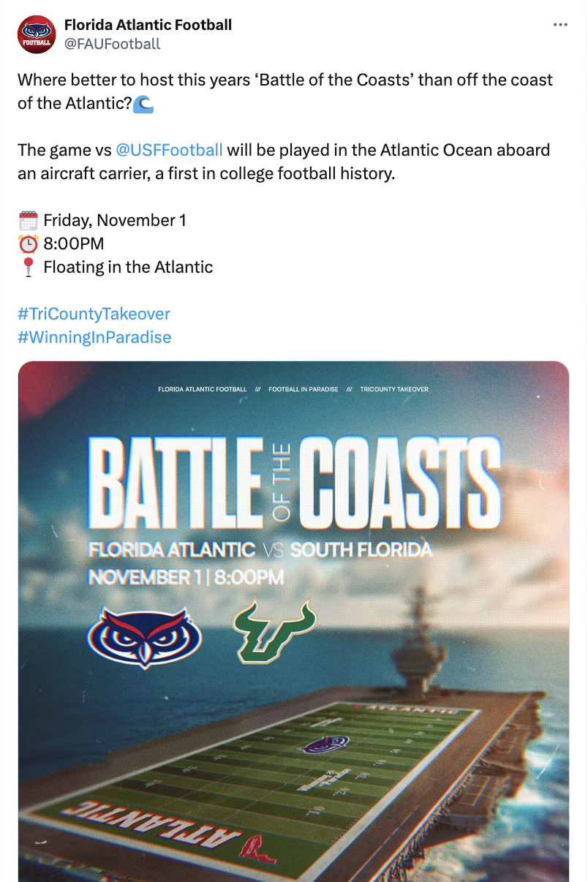Click the Florida Atlantic Football display name
The image size is (588, 882).
point(148,25)
